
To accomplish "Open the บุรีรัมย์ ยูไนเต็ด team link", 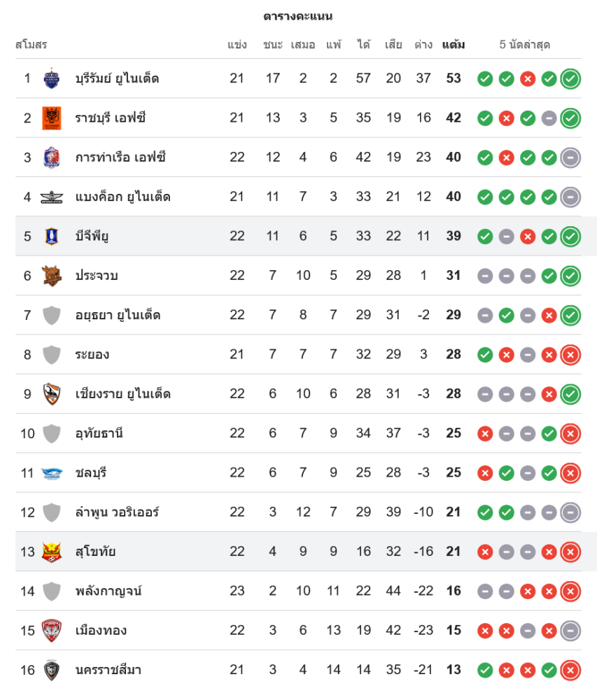I will tap(117, 78).
